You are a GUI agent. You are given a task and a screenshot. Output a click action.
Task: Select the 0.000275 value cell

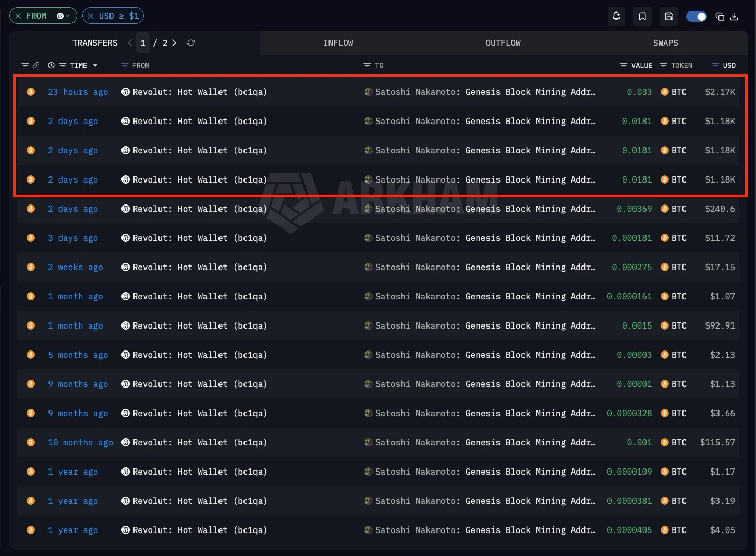pos(632,267)
